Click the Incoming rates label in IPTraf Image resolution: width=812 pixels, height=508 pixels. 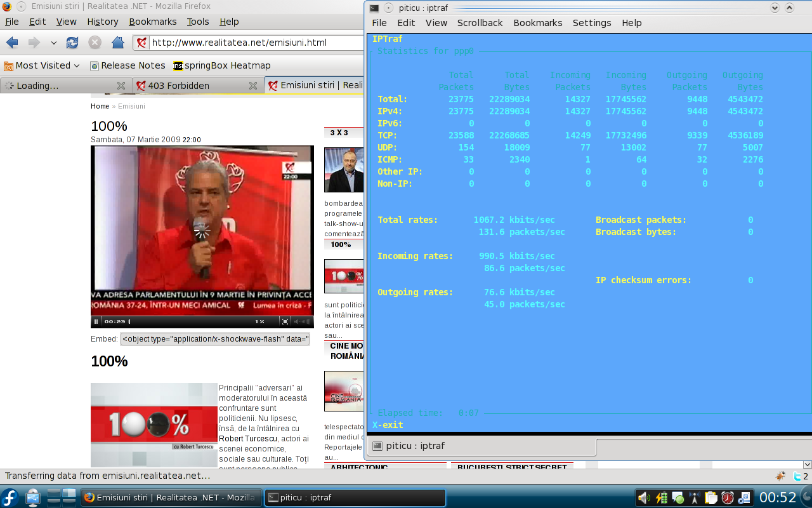pos(416,256)
